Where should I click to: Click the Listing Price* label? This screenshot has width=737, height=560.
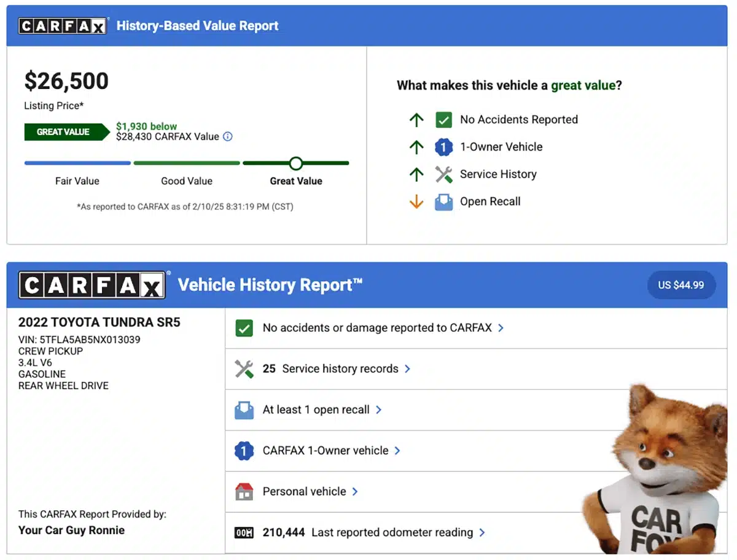(54, 106)
